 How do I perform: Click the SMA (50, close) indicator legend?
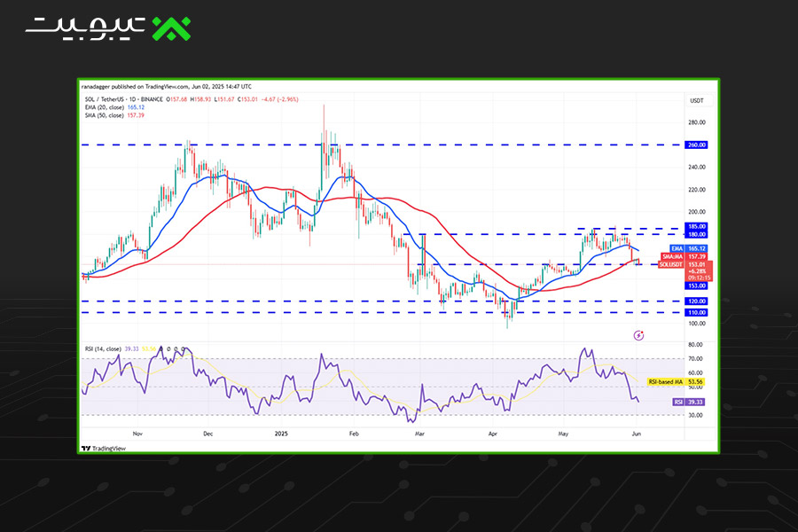click(x=114, y=115)
